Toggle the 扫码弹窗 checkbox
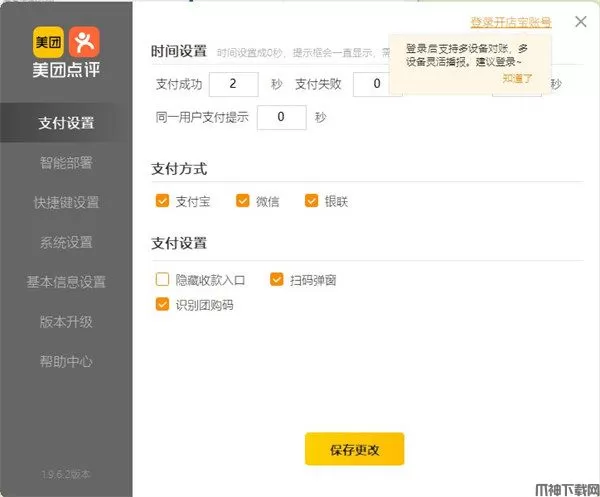Image resolution: width=600 pixels, height=497 pixels. [277, 281]
